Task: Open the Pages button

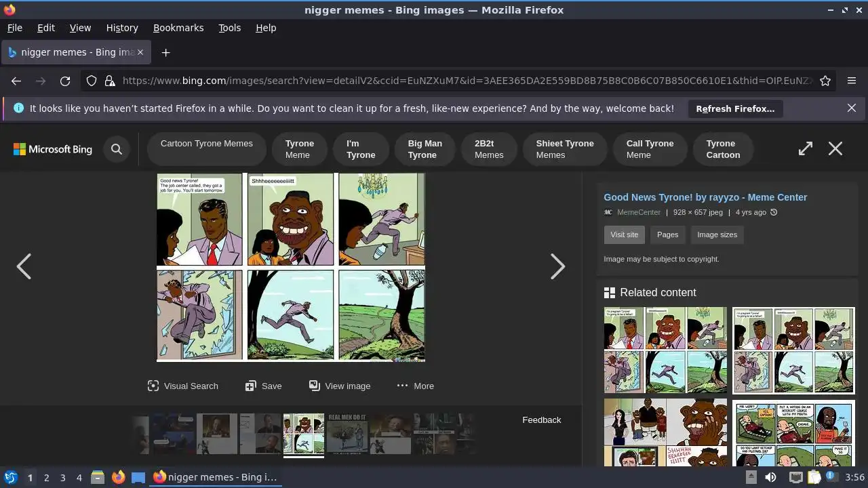Action: 667,235
